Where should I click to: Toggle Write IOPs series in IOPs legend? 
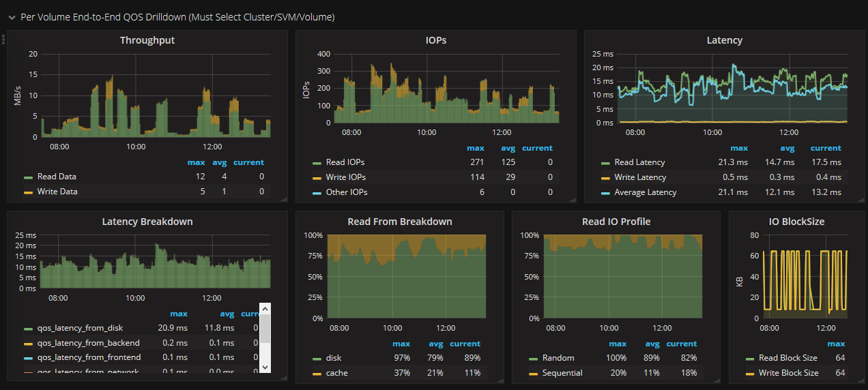click(345, 177)
